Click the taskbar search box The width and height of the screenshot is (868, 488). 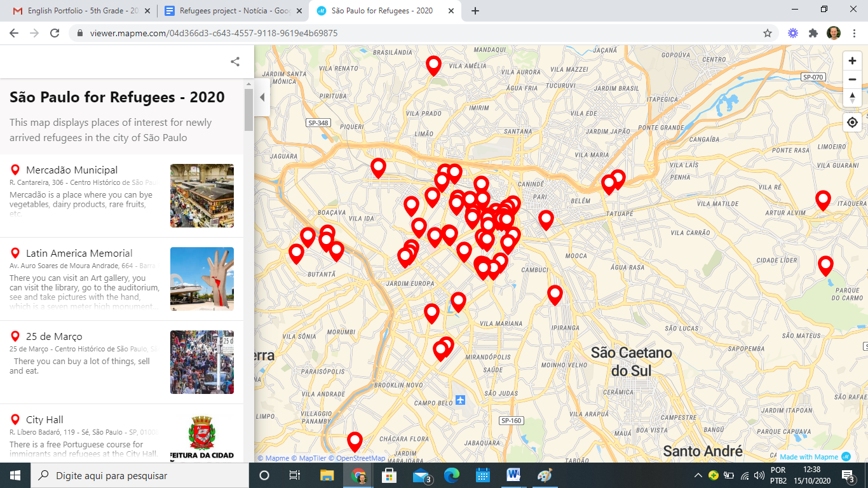(x=140, y=475)
